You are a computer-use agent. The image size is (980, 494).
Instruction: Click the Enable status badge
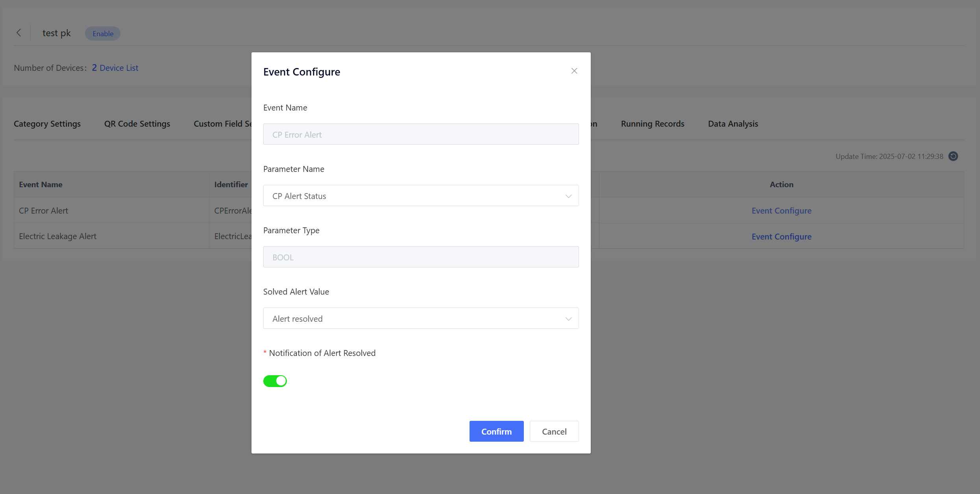coord(103,33)
